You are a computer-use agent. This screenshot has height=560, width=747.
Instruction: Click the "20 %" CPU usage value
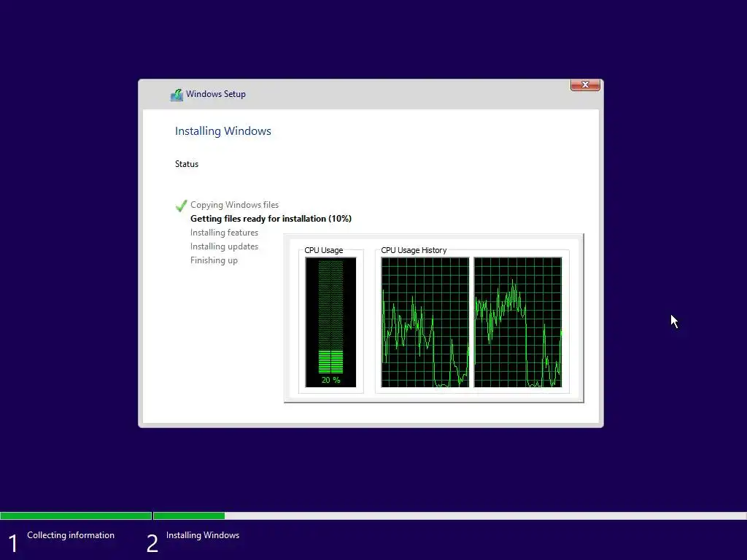(330, 380)
